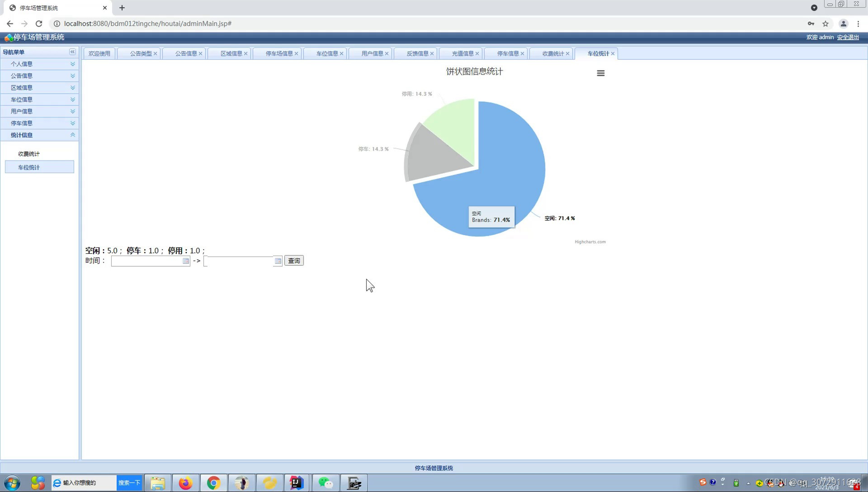Open IntelliJ IDEA from the taskbar
The width and height of the screenshot is (868, 492).
tap(297, 483)
